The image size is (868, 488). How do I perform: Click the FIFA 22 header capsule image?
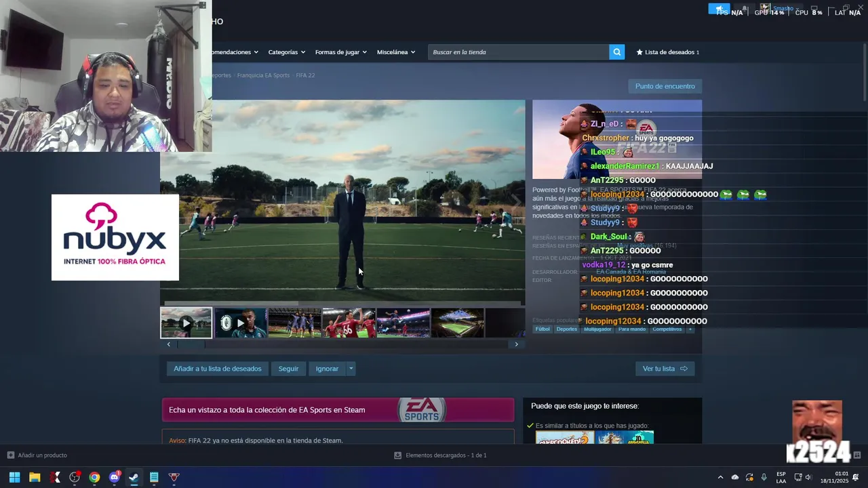click(x=617, y=140)
